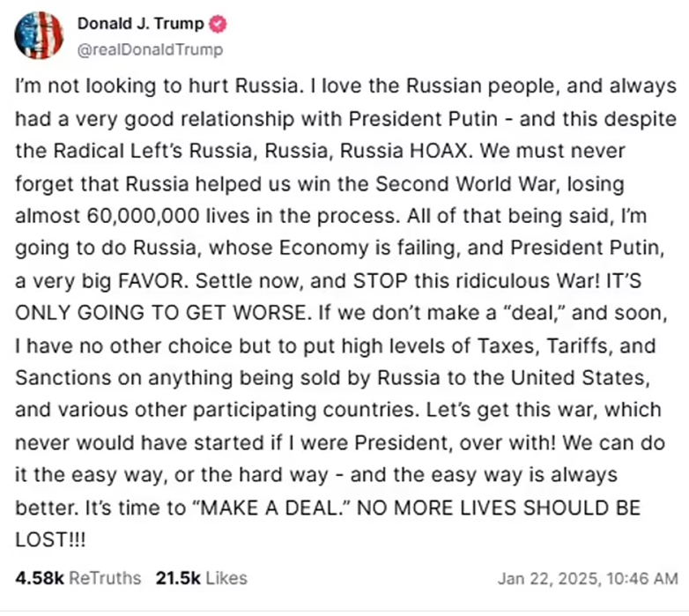Open the @realDonaldTrump handle link
Screen dimensions: 689x616
(x=150, y=49)
